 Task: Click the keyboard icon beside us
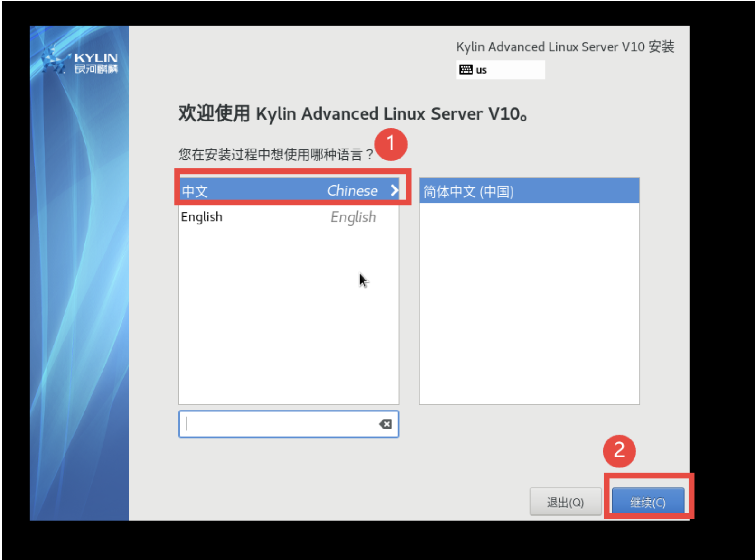click(x=466, y=70)
